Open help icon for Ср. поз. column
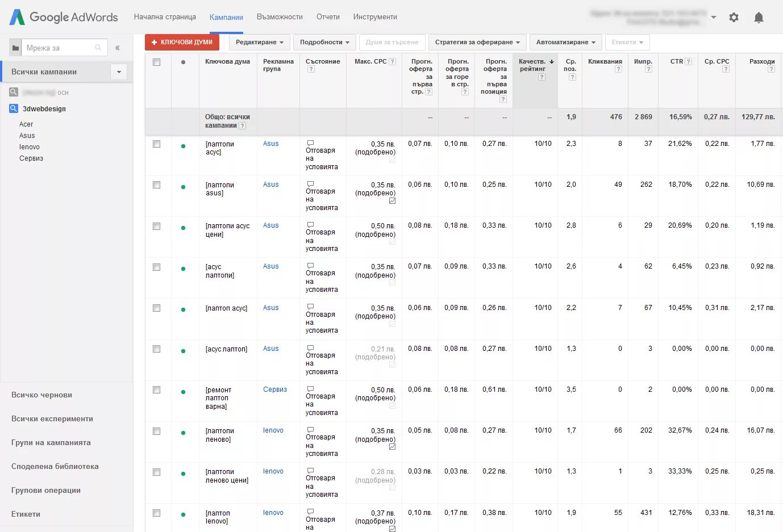The image size is (783, 532). tap(572, 77)
